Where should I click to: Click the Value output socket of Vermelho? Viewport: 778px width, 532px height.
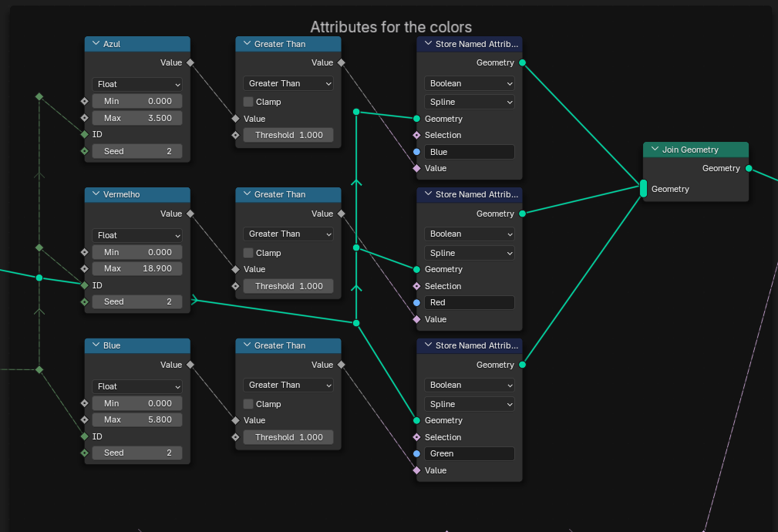click(x=190, y=214)
